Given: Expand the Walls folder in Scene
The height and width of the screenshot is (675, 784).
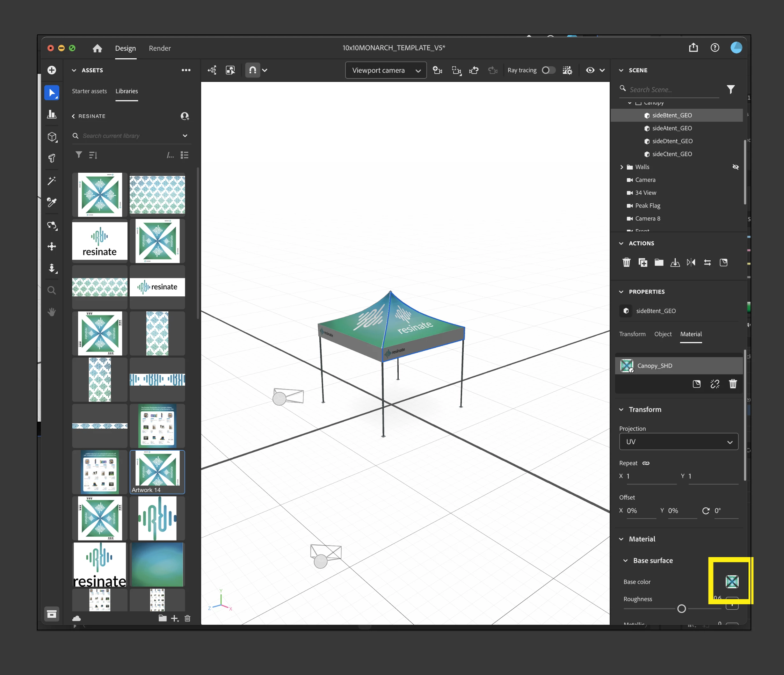Looking at the screenshot, I should [x=622, y=167].
